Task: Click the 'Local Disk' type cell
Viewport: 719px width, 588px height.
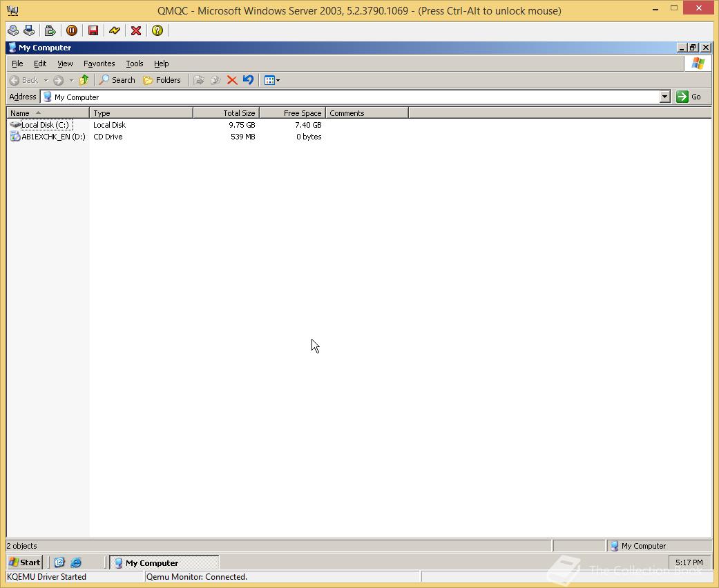Action: [x=109, y=125]
